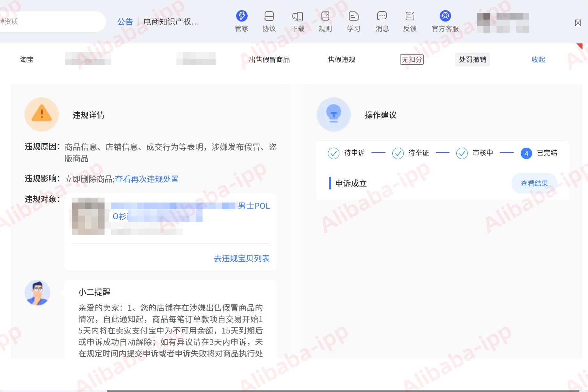The image size is (588, 392).
Task: Open the 消息 messages icon
Action: click(x=382, y=16)
